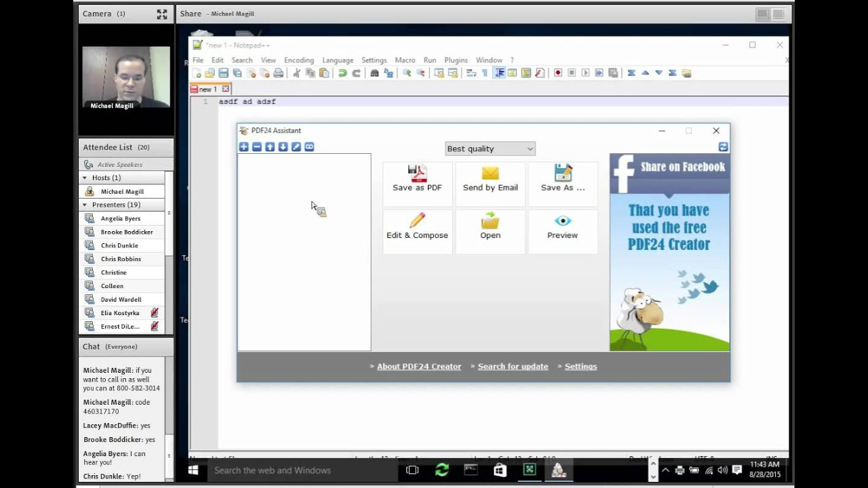Click green Undo arrow in Notepad++
Screen dimensions: 868x488
tap(342, 73)
